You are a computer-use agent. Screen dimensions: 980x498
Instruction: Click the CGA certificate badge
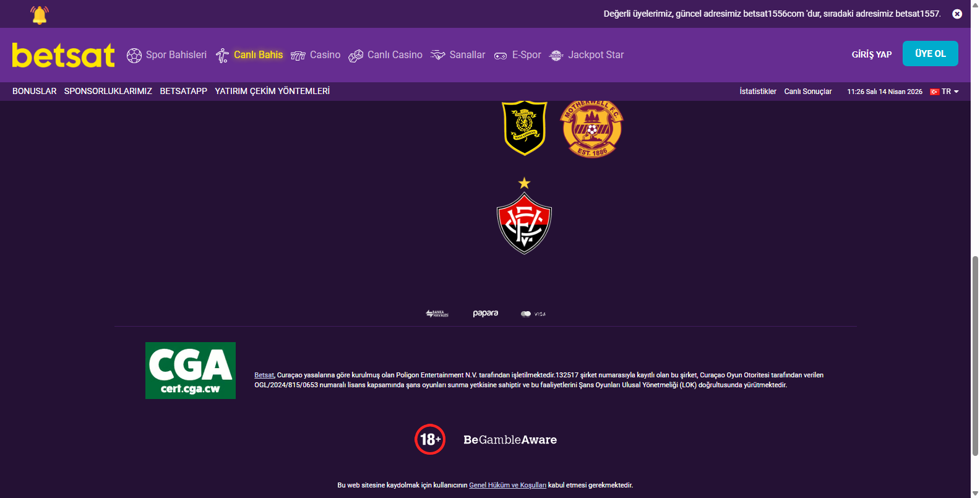pos(191,371)
